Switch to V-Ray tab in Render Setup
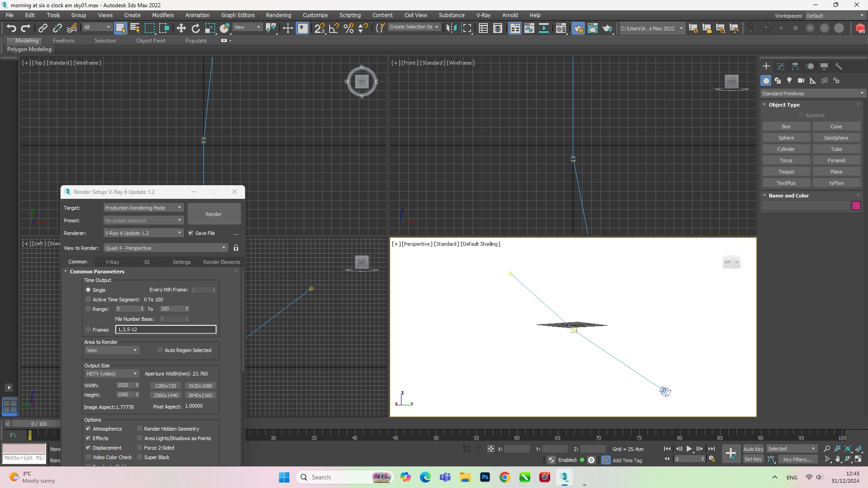The width and height of the screenshot is (868, 488). tap(112, 262)
